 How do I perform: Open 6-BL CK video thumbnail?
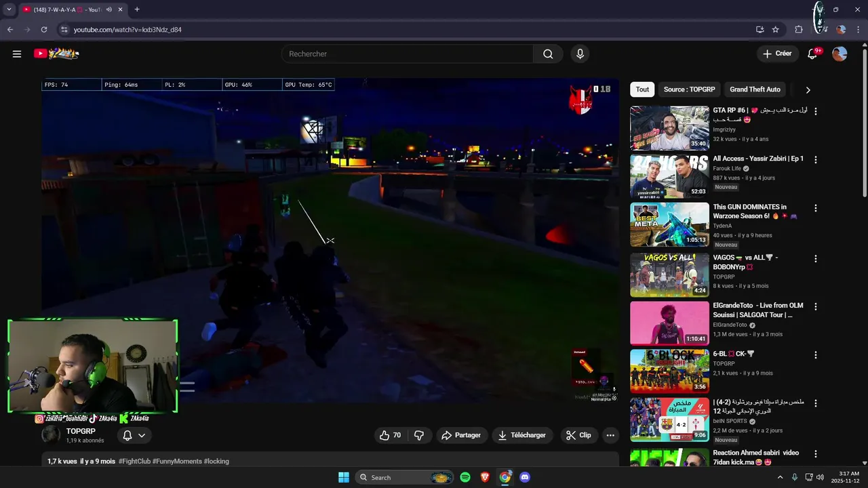(669, 371)
